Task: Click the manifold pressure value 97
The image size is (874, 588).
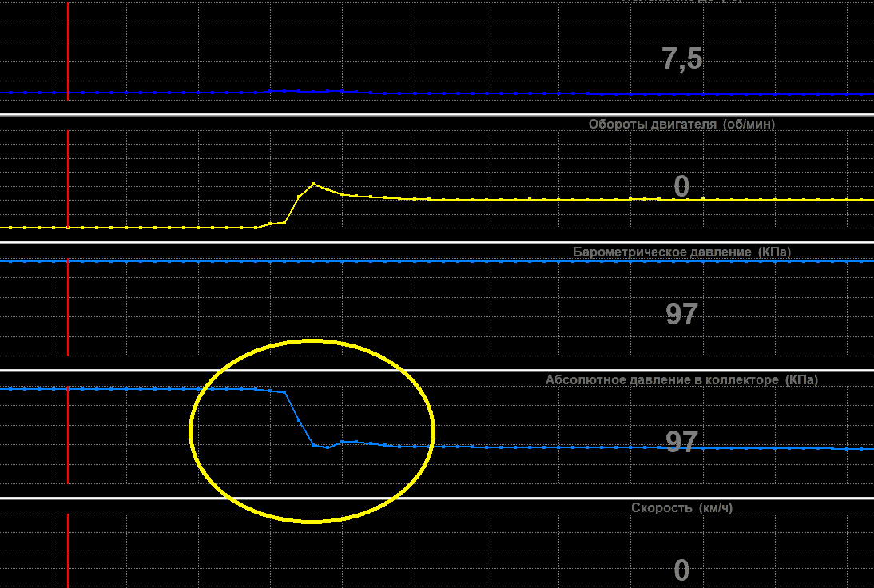Action: click(681, 442)
